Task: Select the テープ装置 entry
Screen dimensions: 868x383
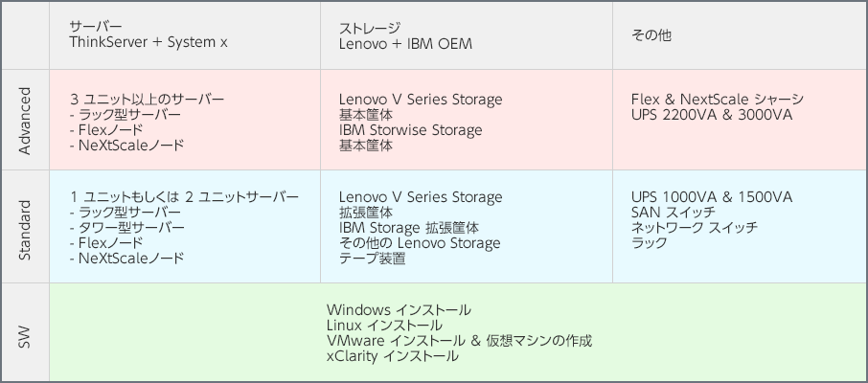Action: pyautogui.click(x=372, y=259)
